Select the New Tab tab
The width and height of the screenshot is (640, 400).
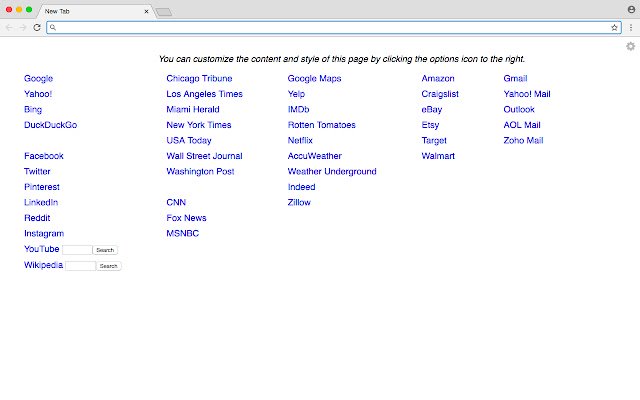click(x=95, y=11)
